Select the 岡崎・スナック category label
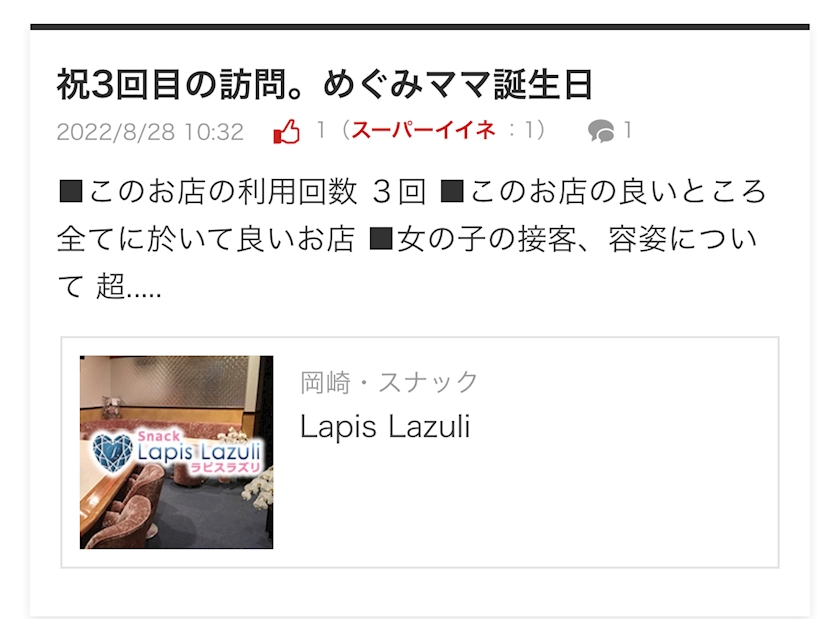 [388, 382]
